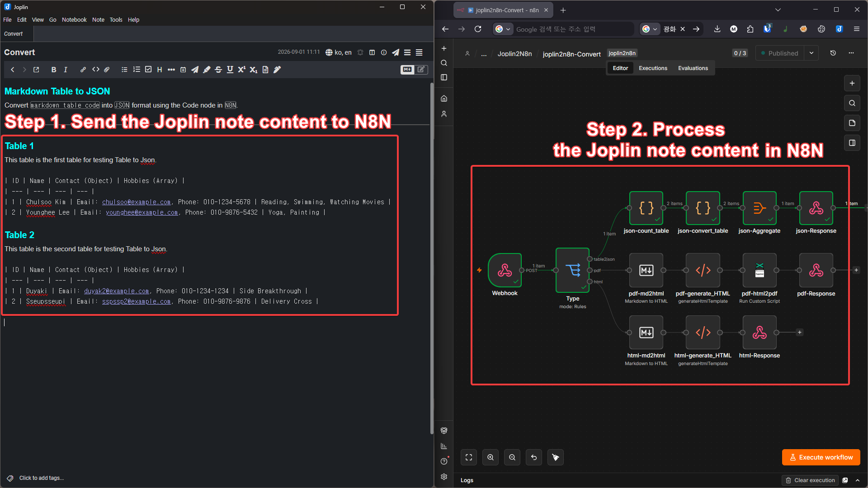Insert inline code in Joplin toolbar
868x488 pixels.
point(95,70)
